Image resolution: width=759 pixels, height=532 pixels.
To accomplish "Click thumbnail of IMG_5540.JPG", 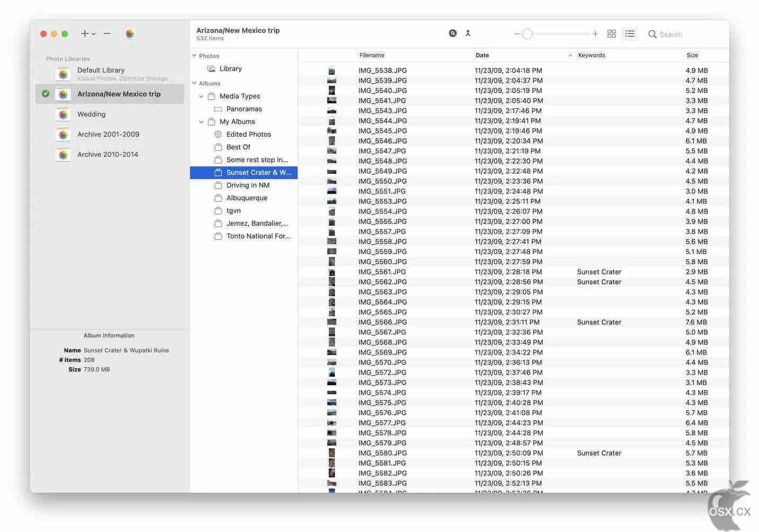I will [332, 91].
